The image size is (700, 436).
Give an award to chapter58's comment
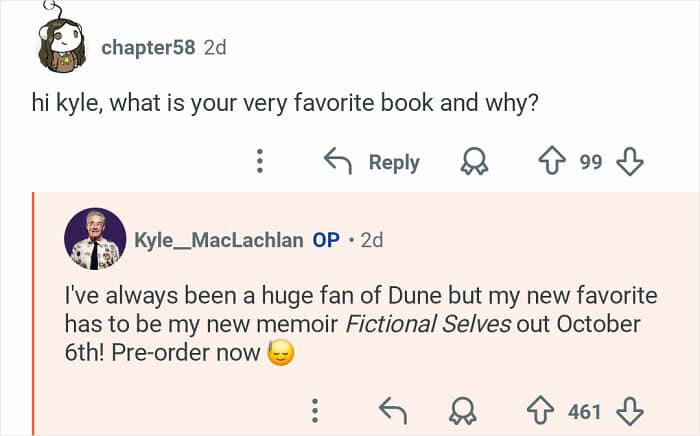(x=472, y=162)
